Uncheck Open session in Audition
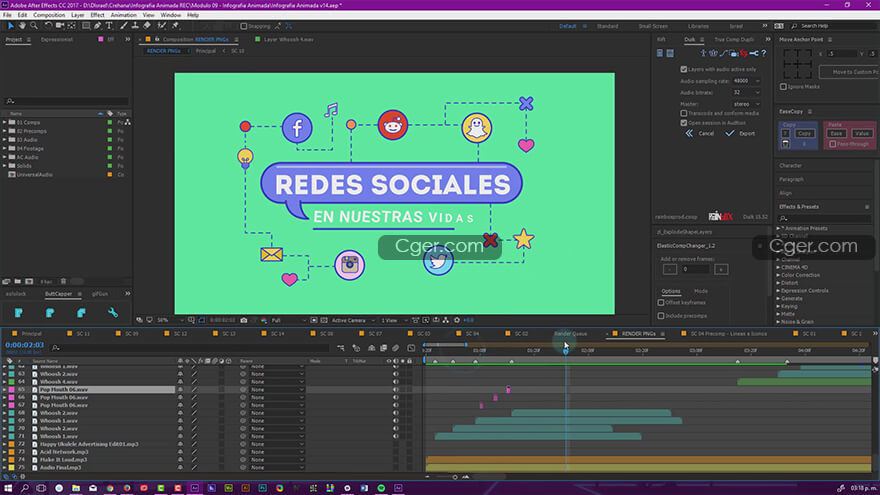Image resolution: width=880 pixels, height=495 pixels. pyautogui.click(x=684, y=123)
